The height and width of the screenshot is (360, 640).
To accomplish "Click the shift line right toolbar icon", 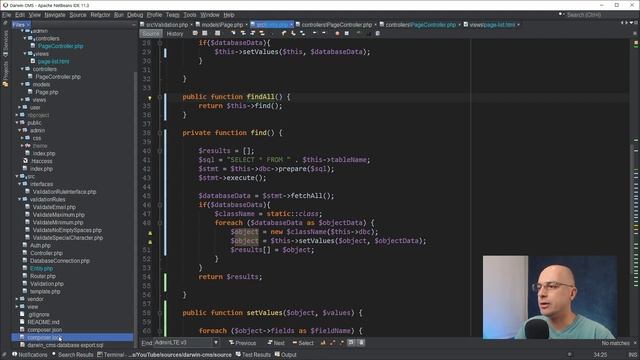I will pos(324,33).
